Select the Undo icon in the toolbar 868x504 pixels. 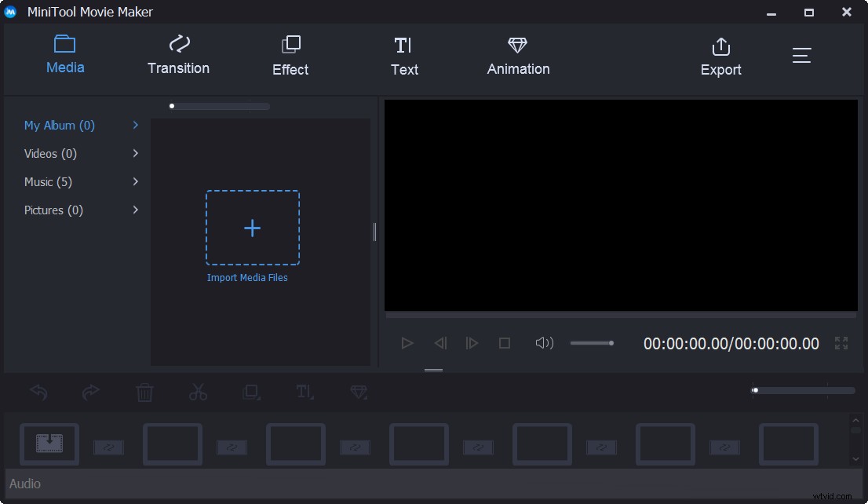click(x=38, y=392)
